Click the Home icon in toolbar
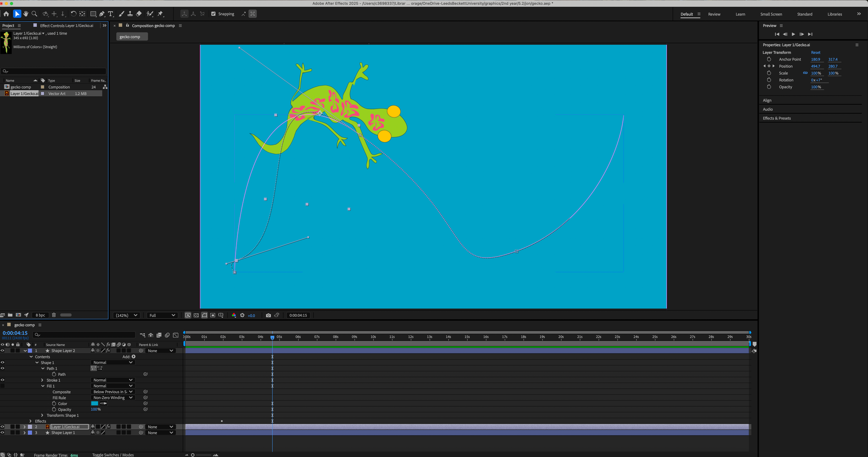 pyautogui.click(x=6, y=14)
